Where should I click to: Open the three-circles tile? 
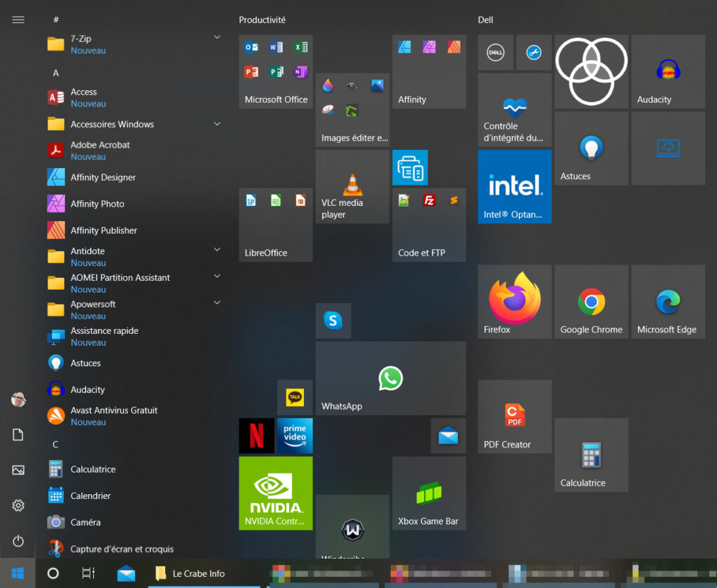[x=591, y=72]
